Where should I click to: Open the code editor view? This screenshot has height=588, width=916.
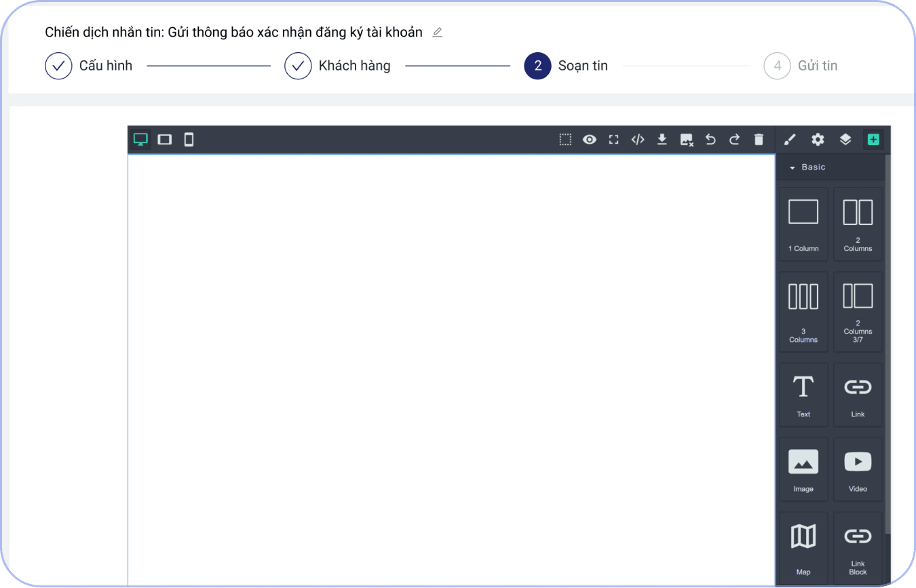(638, 139)
